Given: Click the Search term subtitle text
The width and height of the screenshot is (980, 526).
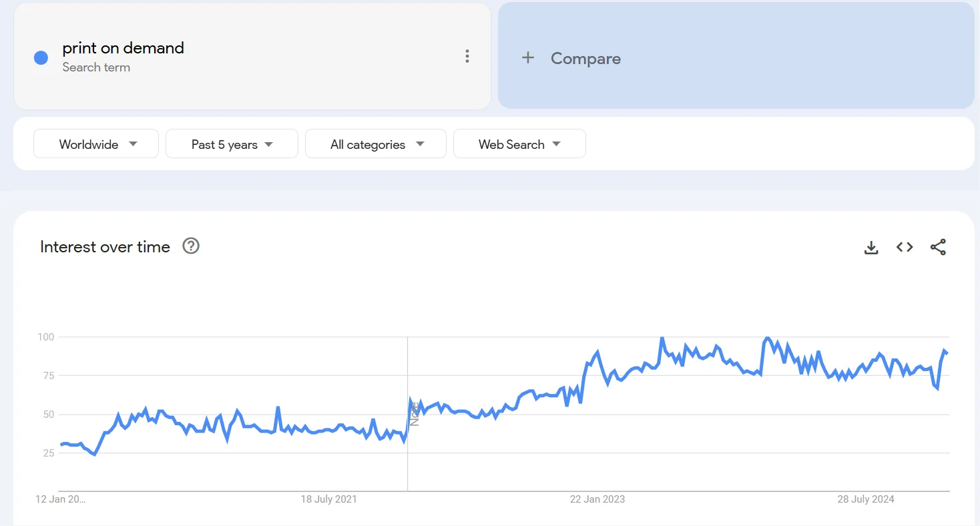Looking at the screenshot, I should click(96, 67).
